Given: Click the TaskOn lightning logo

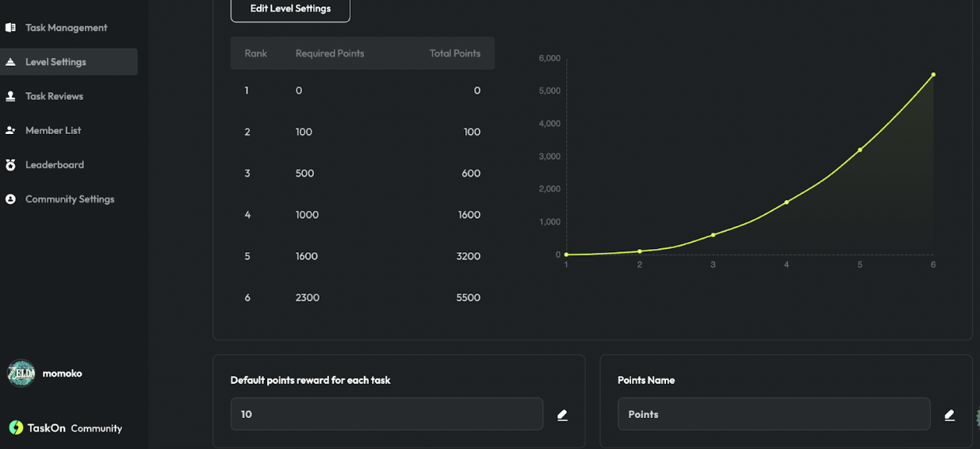Looking at the screenshot, I should tap(16, 428).
